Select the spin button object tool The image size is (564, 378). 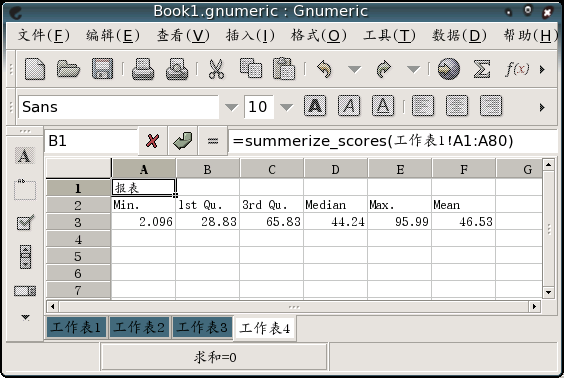tap(25, 257)
